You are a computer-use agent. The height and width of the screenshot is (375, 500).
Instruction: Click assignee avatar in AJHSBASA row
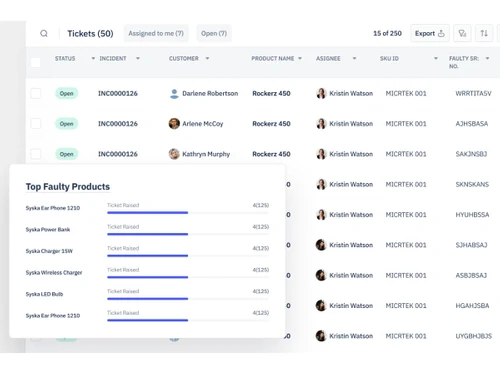click(x=321, y=124)
